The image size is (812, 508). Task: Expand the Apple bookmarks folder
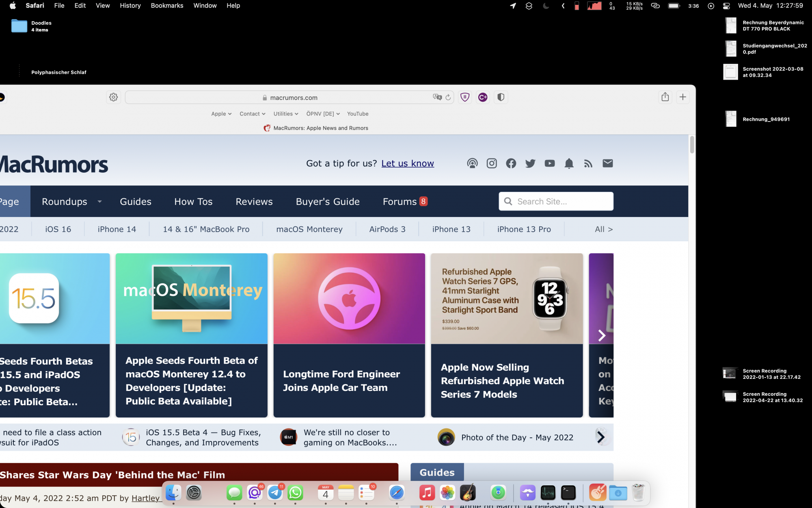point(221,114)
